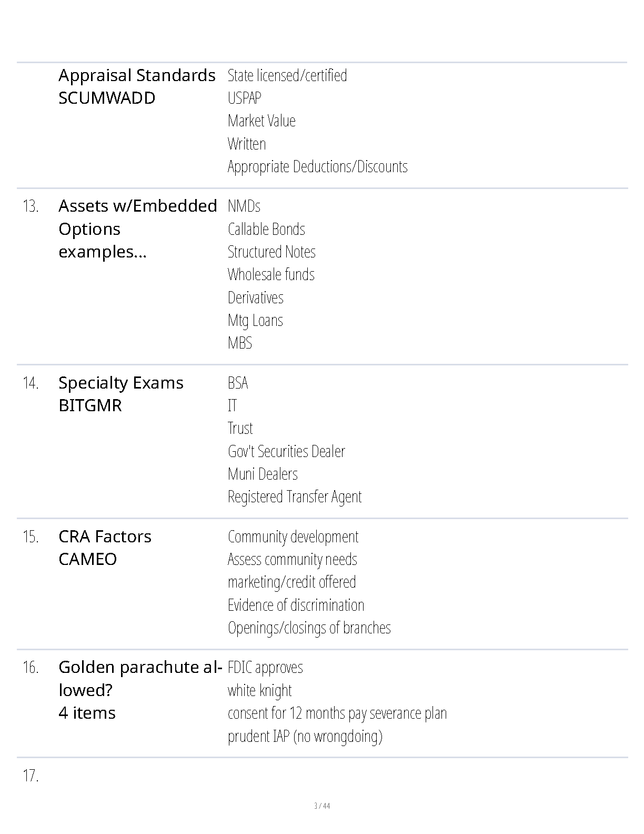Click the Structured Notes entry
This screenshot has height=834, width=644.
tap(271, 252)
